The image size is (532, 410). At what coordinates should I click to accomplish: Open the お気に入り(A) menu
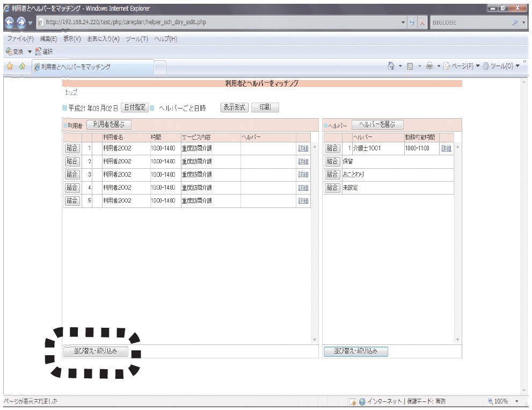coord(103,39)
